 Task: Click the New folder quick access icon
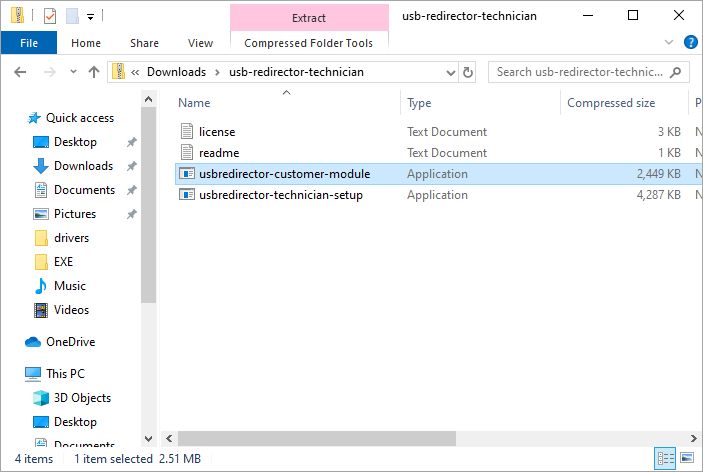[x=72, y=16]
